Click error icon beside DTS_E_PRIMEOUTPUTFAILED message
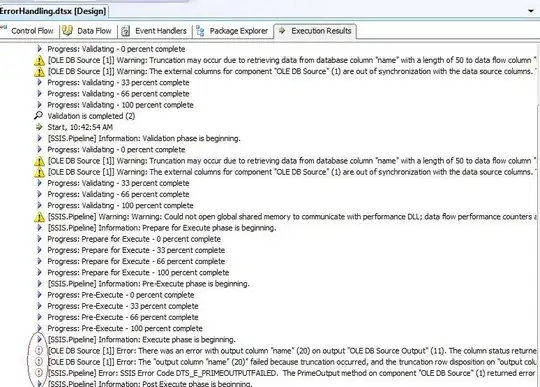The image size is (540, 387). pos(39,373)
